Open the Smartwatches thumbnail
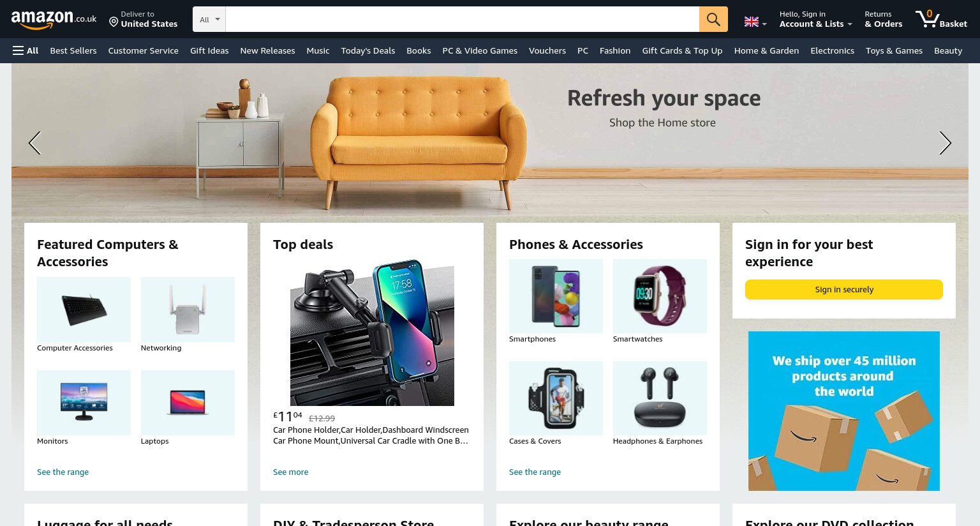Viewport: 980px width, 526px height. coord(660,296)
